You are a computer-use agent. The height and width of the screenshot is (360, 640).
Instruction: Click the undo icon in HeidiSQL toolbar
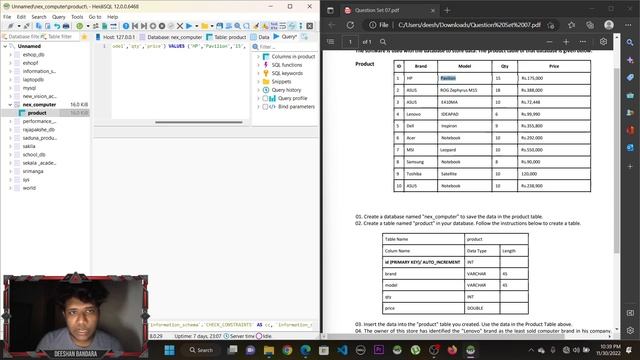[x=57, y=26]
